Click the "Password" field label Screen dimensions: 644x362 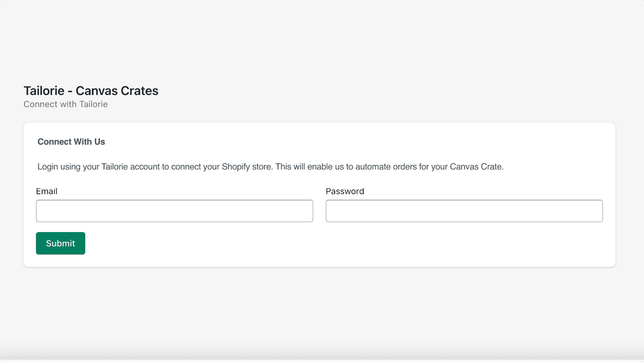point(345,191)
